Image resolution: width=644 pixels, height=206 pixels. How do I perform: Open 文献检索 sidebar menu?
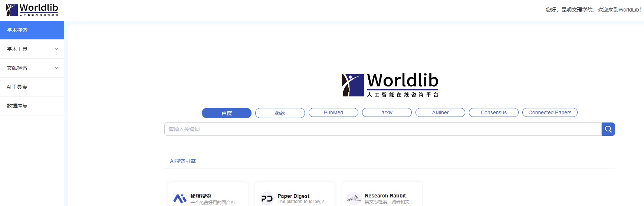[x=32, y=68]
